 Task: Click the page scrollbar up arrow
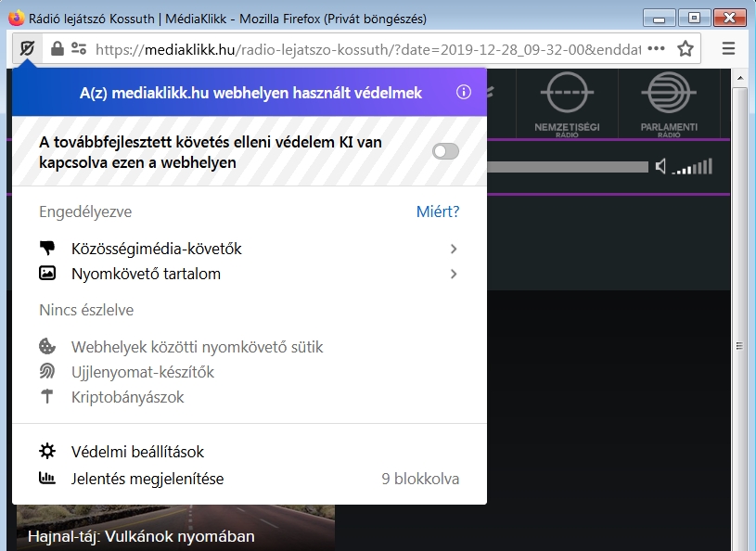[739, 78]
